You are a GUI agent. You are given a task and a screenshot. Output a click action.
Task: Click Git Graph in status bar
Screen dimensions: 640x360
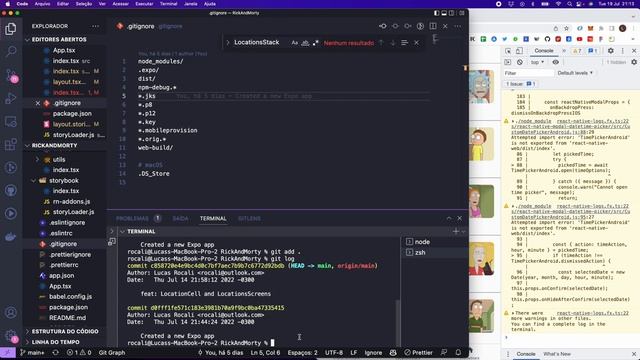(112, 353)
